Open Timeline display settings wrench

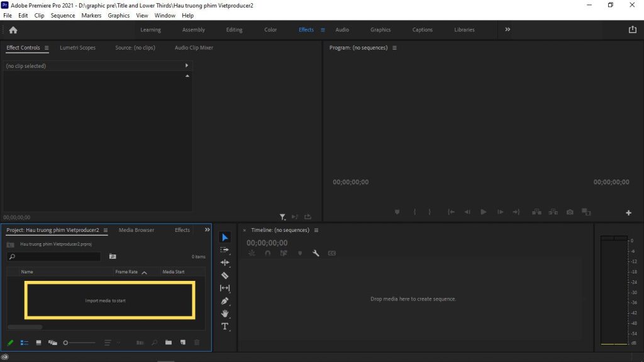pyautogui.click(x=316, y=253)
